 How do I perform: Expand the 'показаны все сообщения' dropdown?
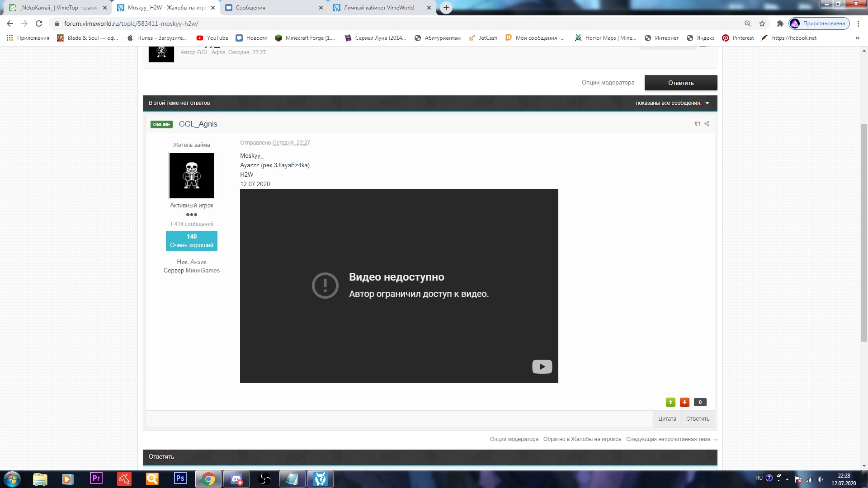[672, 103]
